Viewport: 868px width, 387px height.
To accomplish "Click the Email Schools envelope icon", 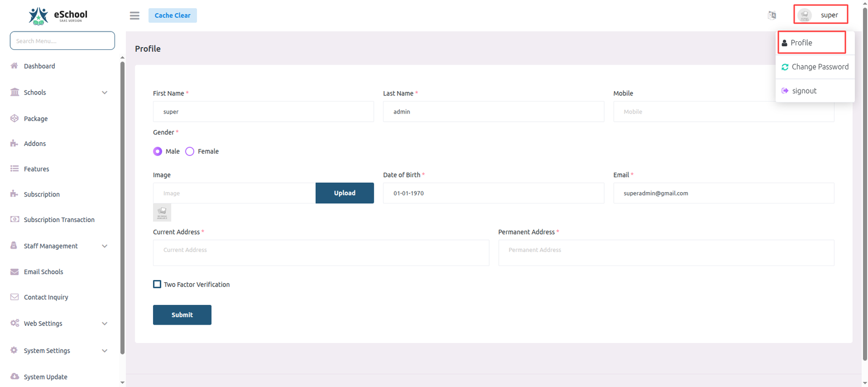I will coord(15,271).
